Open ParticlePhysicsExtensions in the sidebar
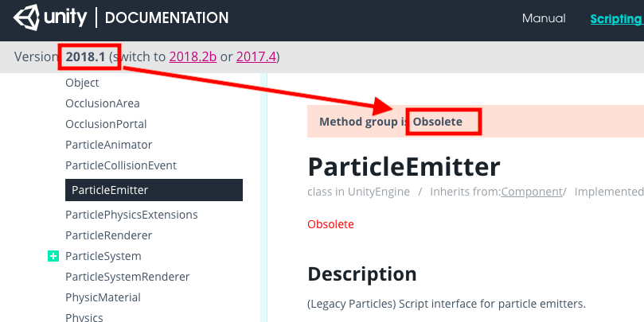The height and width of the screenshot is (322, 644). (131, 215)
